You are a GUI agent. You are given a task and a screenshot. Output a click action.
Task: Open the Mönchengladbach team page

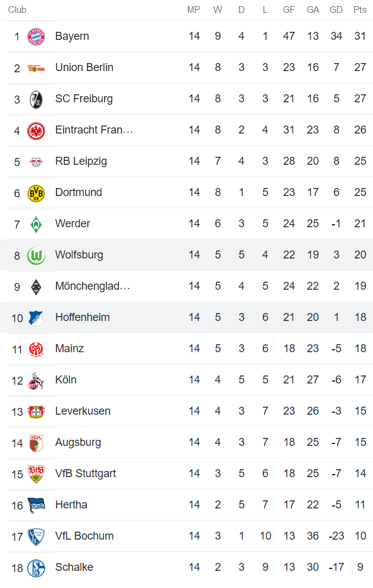click(x=92, y=286)
